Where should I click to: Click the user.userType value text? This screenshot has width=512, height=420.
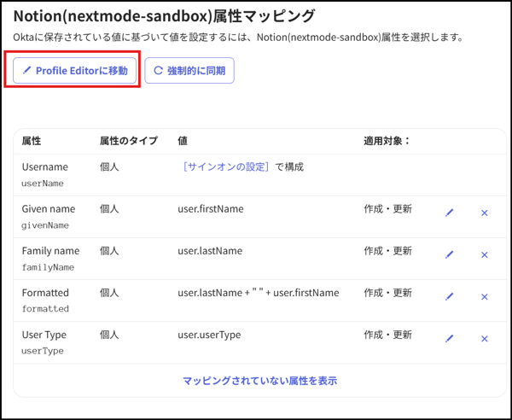click(209, 335)
